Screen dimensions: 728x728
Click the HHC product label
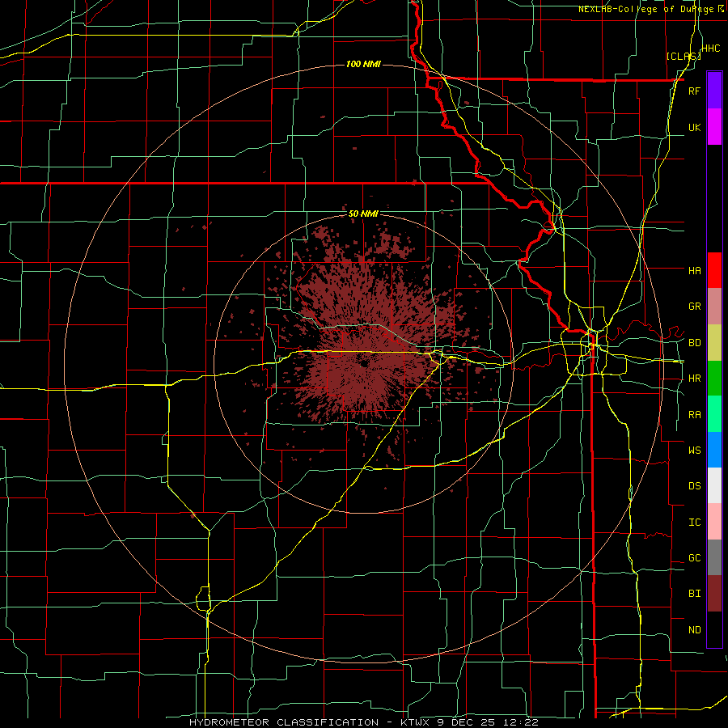click(711, 49)
